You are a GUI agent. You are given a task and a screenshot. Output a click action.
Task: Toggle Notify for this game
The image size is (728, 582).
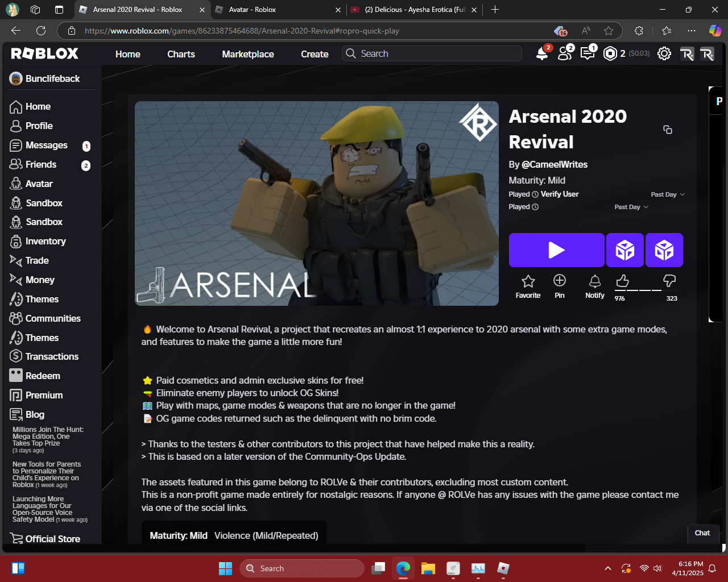coord(595,286)
